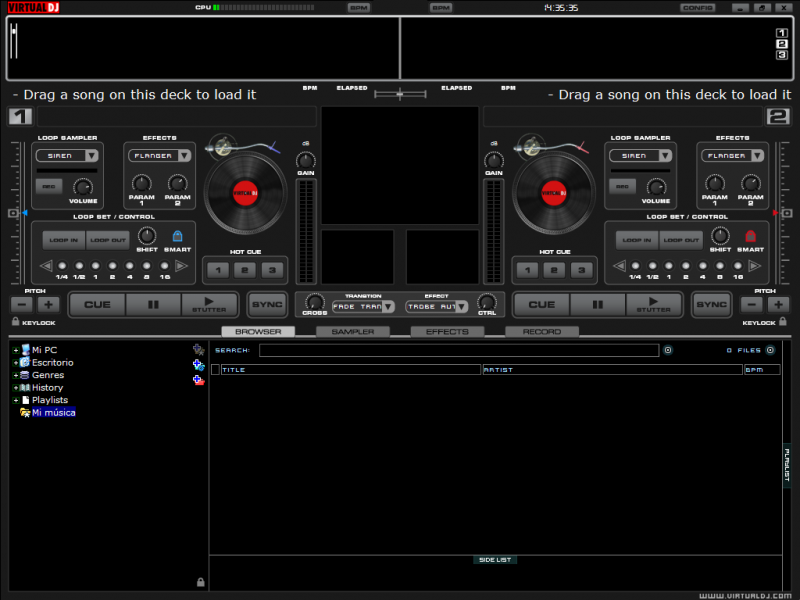800x600 pixels.
Task: Open the deck 2 Flanger effects dropdown
Action: point(758,156)
